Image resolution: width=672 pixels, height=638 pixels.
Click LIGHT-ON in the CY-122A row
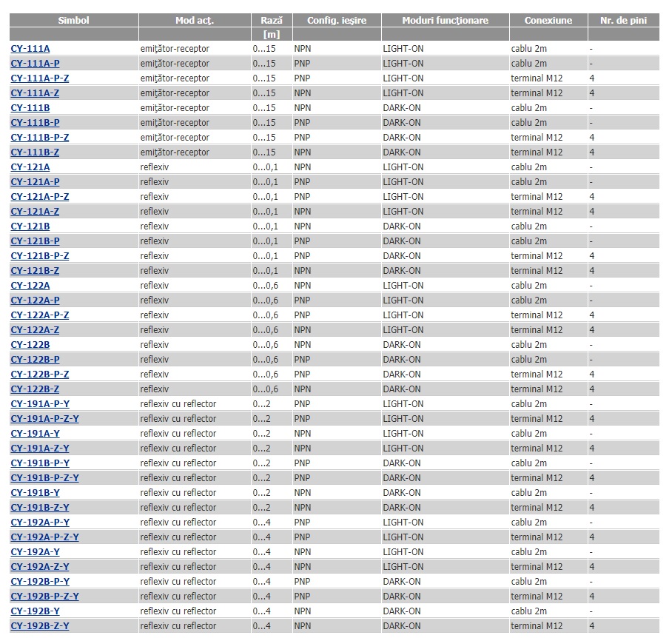[403, 286]
